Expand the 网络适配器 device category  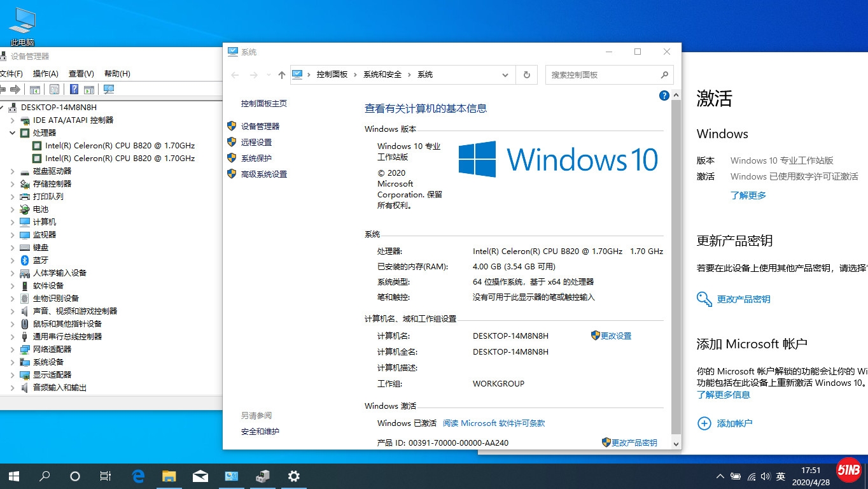[x=12, y=349]
